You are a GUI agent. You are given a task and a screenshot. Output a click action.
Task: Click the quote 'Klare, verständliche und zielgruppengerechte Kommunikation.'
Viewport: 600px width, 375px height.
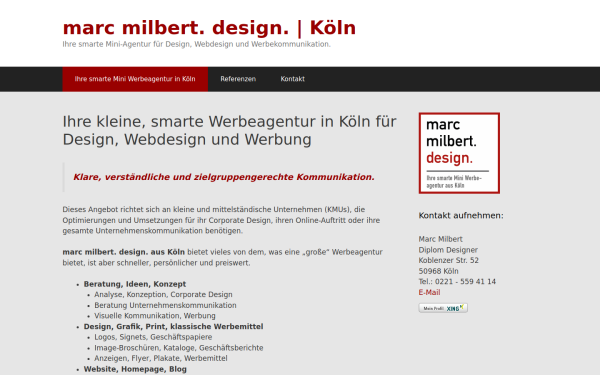224,177
